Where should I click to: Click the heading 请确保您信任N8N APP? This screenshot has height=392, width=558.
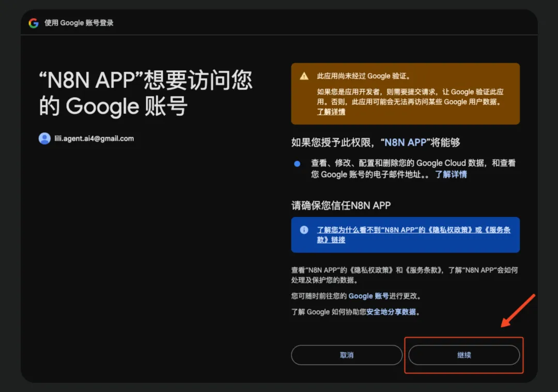coord(341,205)
